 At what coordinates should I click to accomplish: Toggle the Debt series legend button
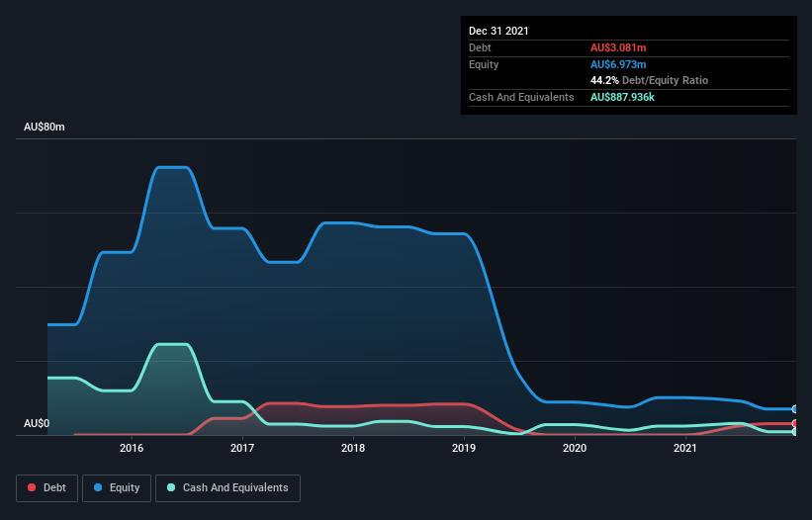(47, 488)
